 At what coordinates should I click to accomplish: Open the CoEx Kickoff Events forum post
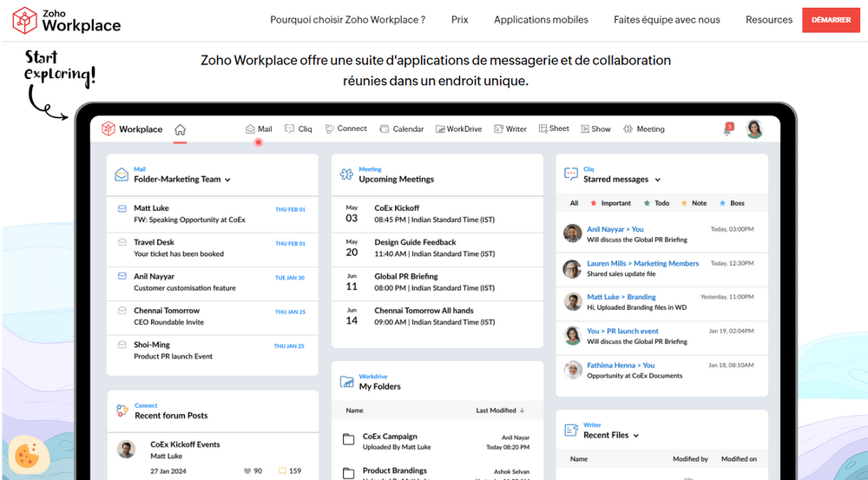[x=185, y=444]
